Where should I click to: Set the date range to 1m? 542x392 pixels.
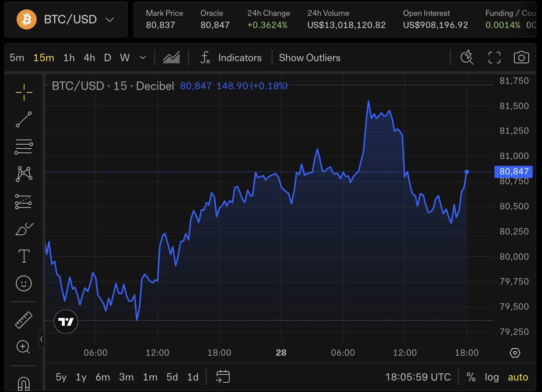[x=150, y=377]
